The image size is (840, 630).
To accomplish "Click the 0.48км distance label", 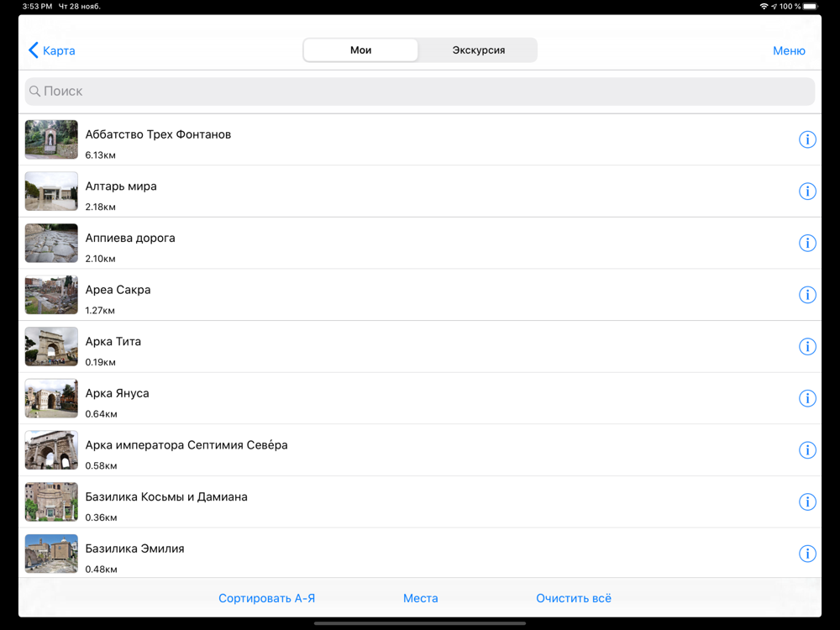I will coord(102,570).
